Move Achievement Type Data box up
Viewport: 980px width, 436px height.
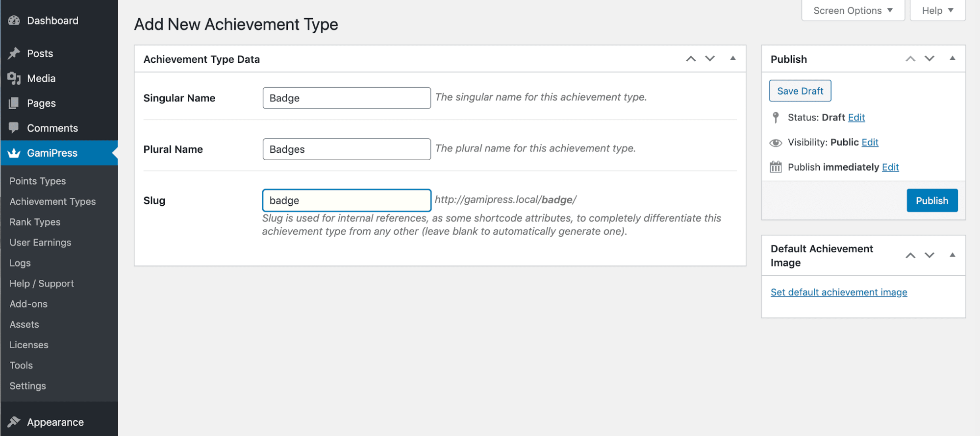[691, 59]
